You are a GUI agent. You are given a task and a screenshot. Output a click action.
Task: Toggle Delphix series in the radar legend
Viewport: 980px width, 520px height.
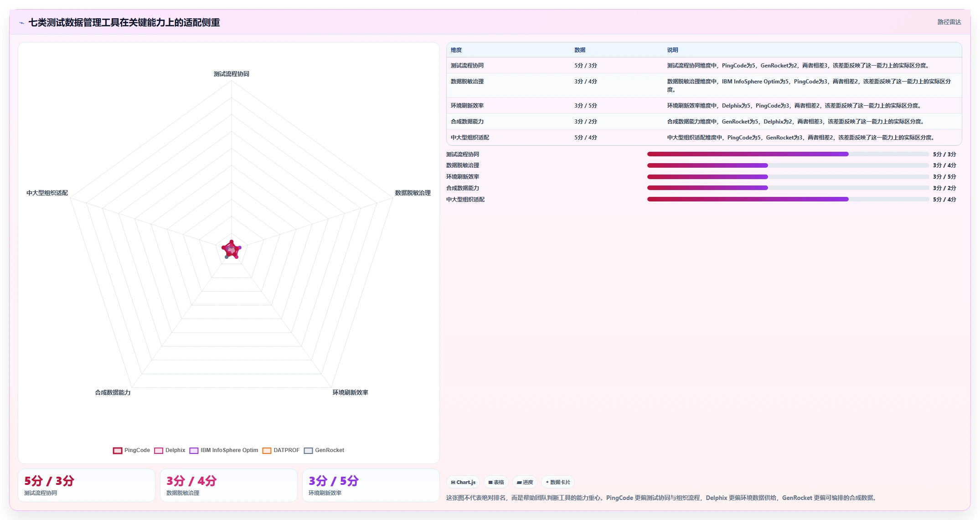tap(170, 450)
